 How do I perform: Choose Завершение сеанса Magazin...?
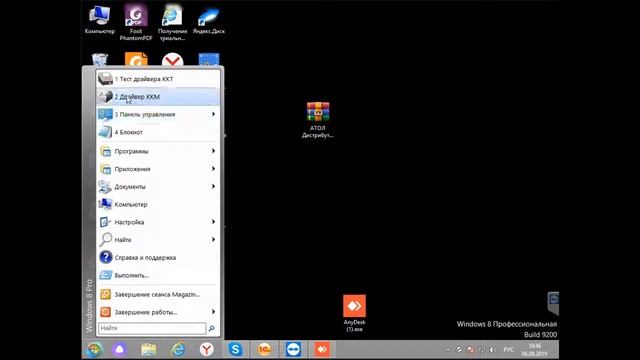coord(158,294)
